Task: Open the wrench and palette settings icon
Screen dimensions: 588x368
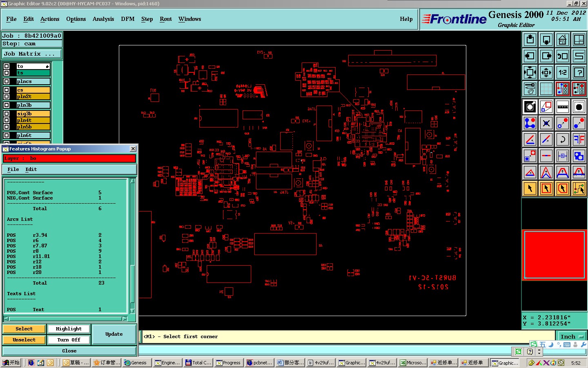Action: click(x=530, y=88)
